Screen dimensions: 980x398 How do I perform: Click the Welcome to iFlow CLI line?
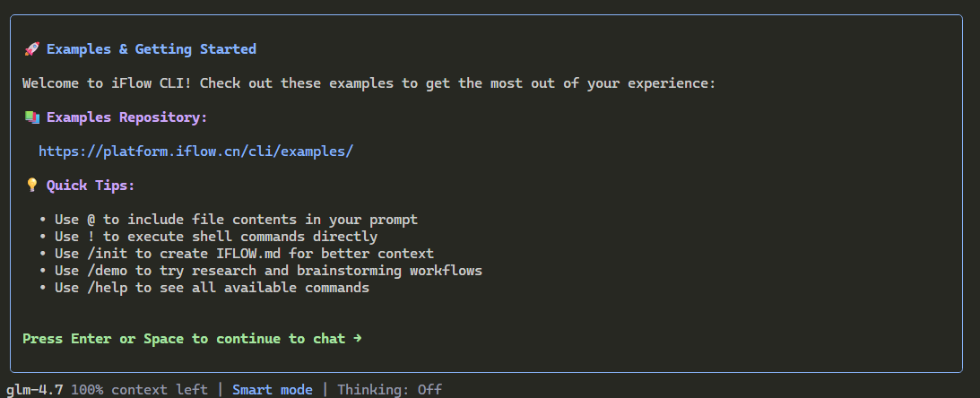(x=369, y=83)
